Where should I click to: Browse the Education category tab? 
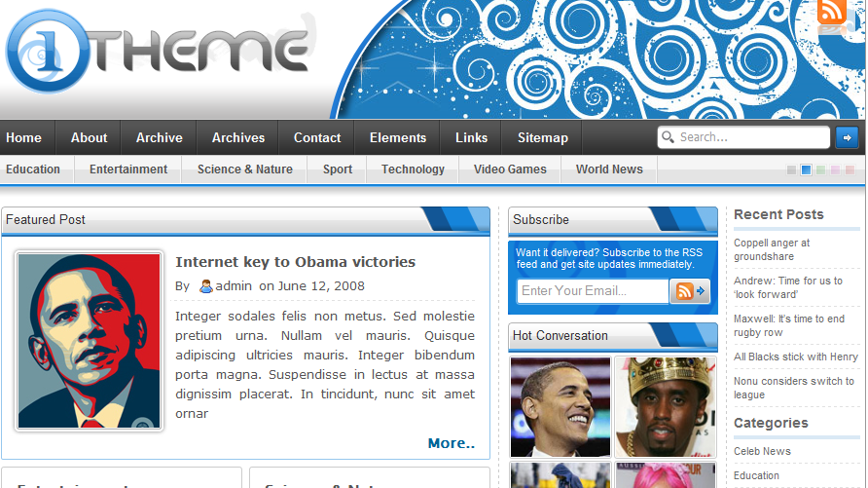coord(33,169)
